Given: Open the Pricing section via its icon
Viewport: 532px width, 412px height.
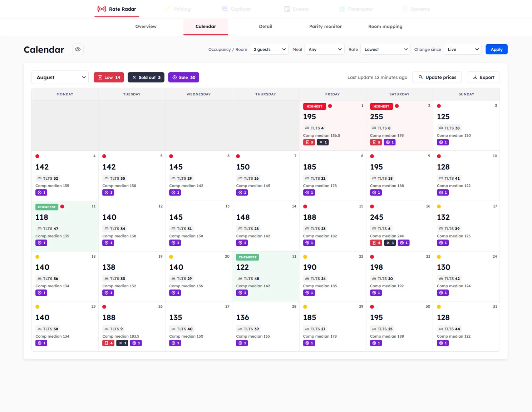Looking at the screenshot, I should (166, 9).
